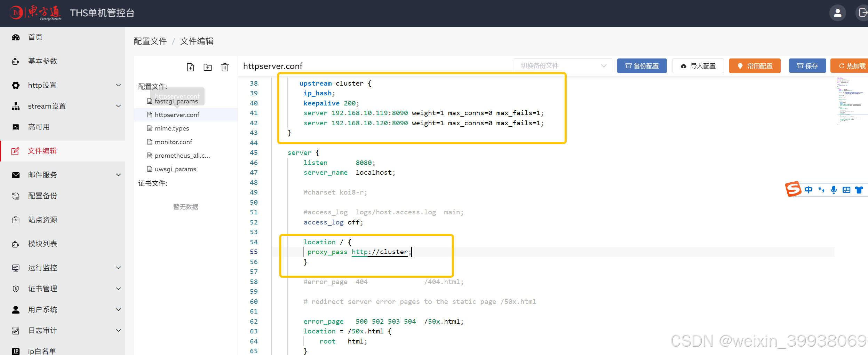Click the ip白名单 IP icon
This screenshot has height=355, width=868.
pos(16,351)
